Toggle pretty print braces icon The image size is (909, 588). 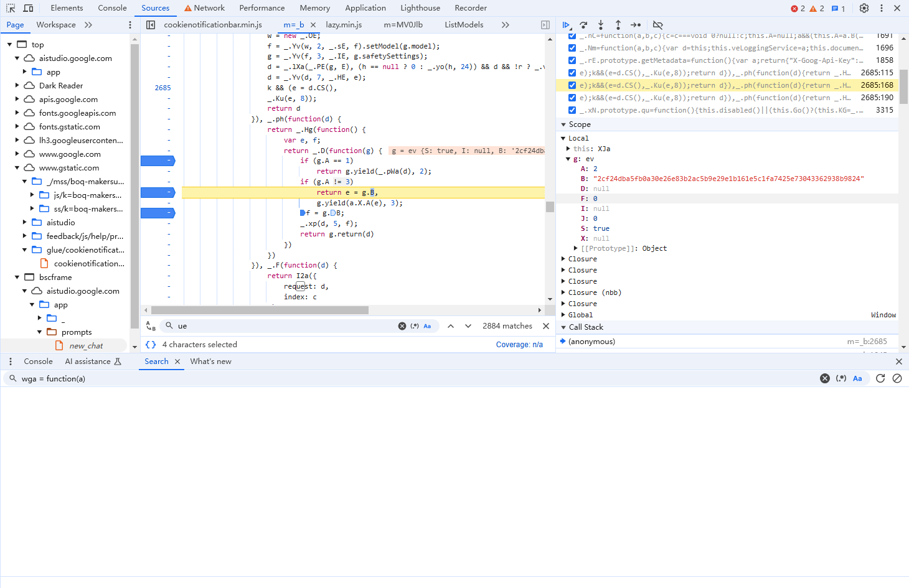(151, 345)
